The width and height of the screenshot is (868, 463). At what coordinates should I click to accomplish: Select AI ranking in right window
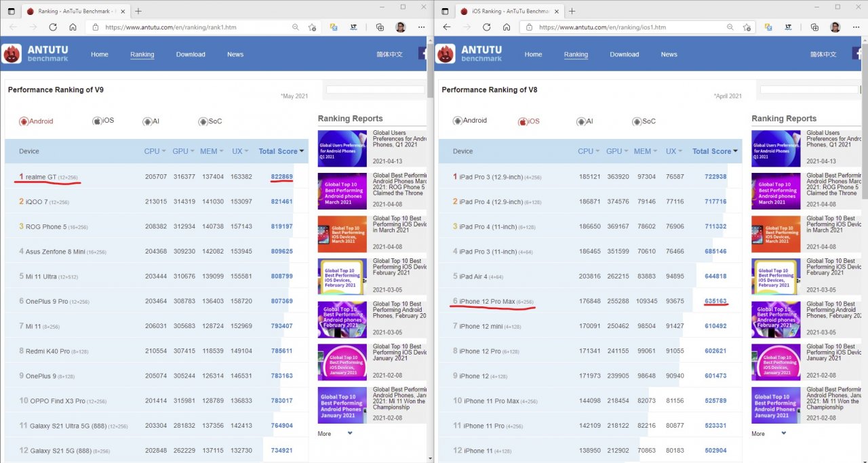coord(585,121)
